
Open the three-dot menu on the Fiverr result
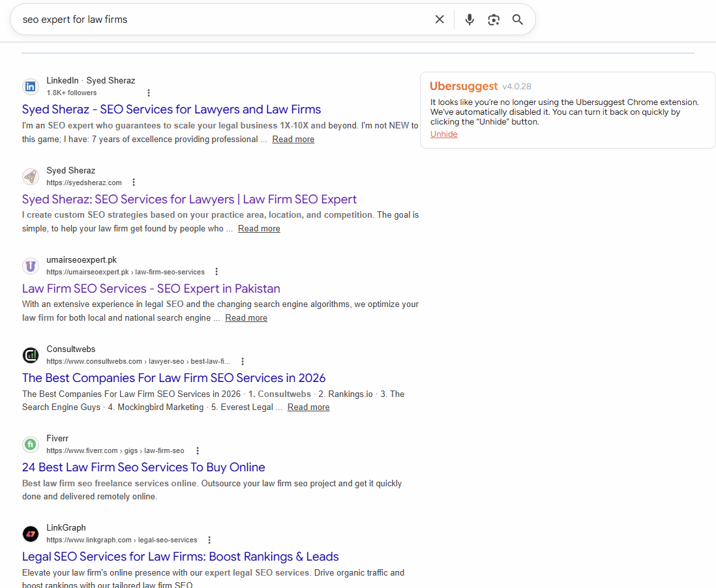(x=197, y=450)
